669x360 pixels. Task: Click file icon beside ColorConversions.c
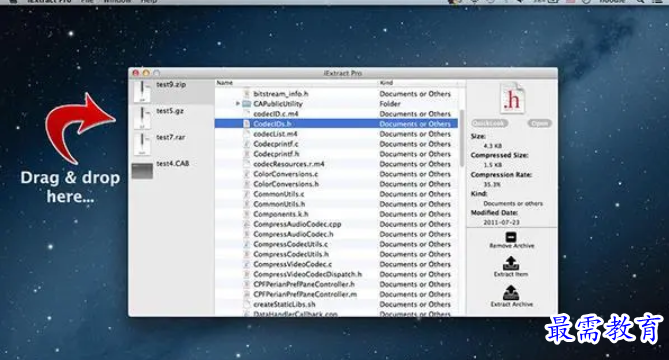pyautogui.click(x=247, y=174)
